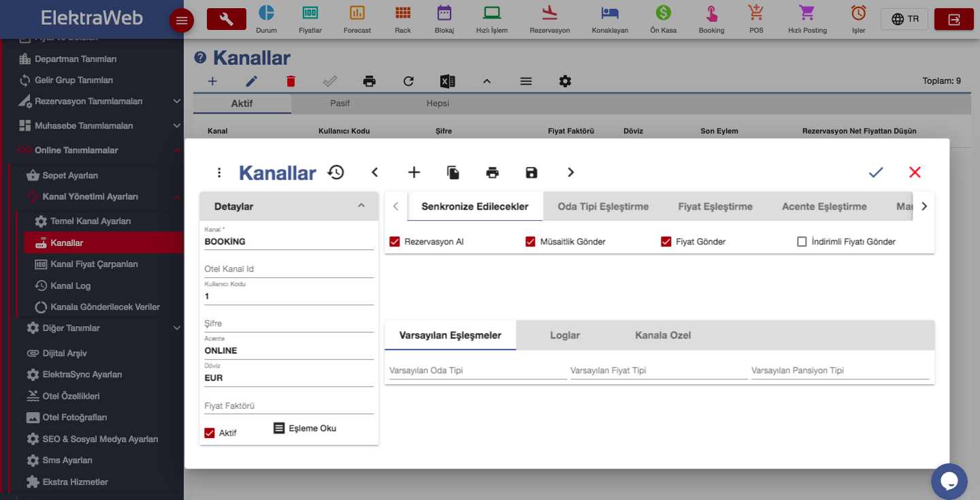Image resolution: width=980 pixels, height=500 pixels.
Task: Click the Eşleme Oku button
Action: [304, 428]
